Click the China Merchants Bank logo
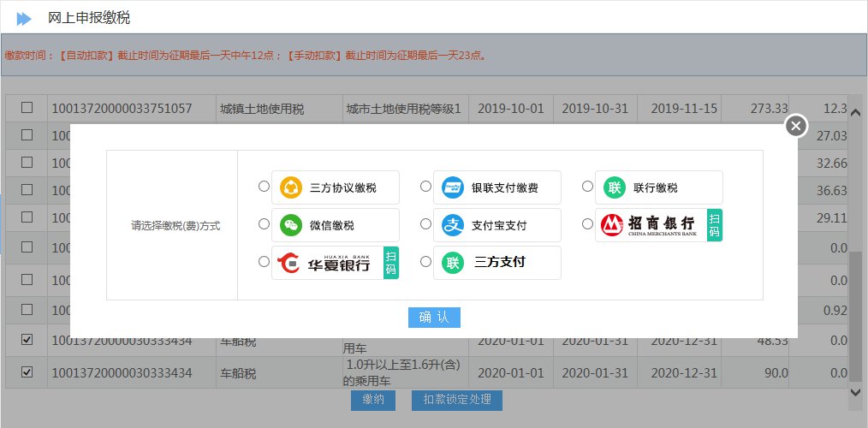Image resolution: width=868 pixels, height=428 pixels. [648, 225]
